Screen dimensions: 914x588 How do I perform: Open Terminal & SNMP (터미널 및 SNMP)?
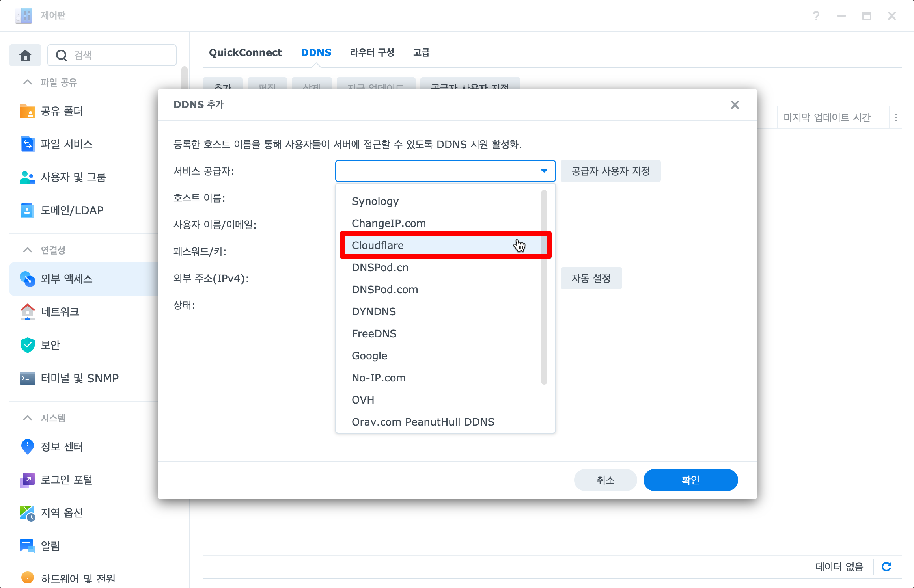(79, 378)
